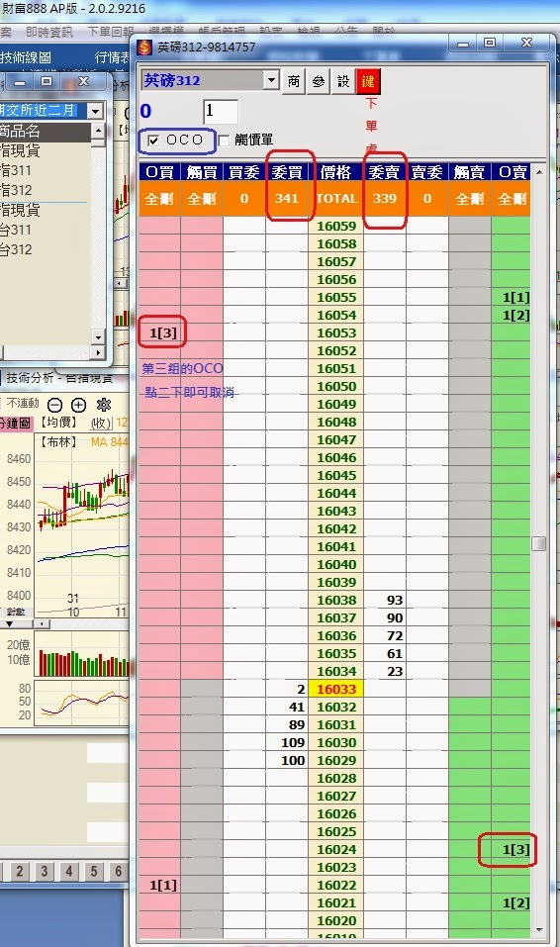The height and width of the screenshot is (947, 560).
Task: Click ask quantity 23 at 16034
Action: (x=394, y=672)
